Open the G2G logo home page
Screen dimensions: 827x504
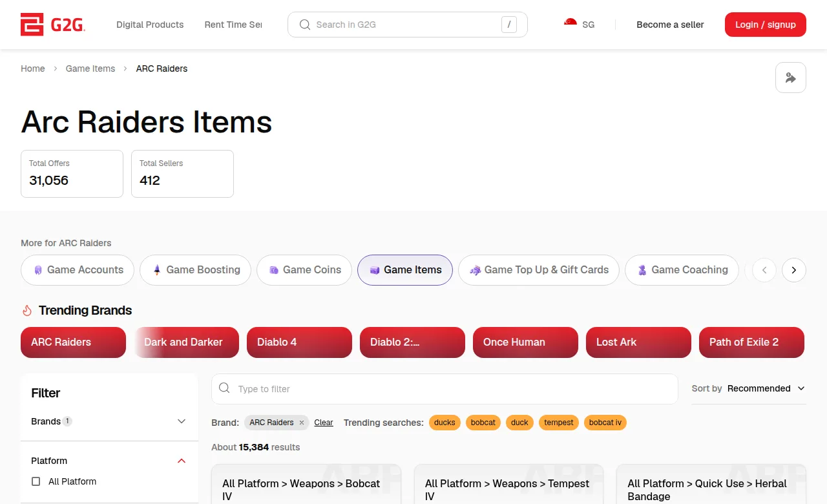click(53, 25)
